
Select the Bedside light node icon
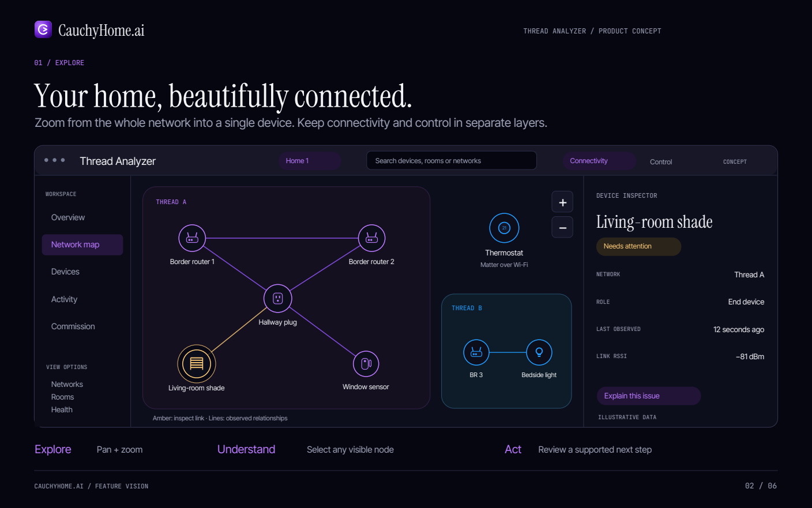click(x=539, y=352)
